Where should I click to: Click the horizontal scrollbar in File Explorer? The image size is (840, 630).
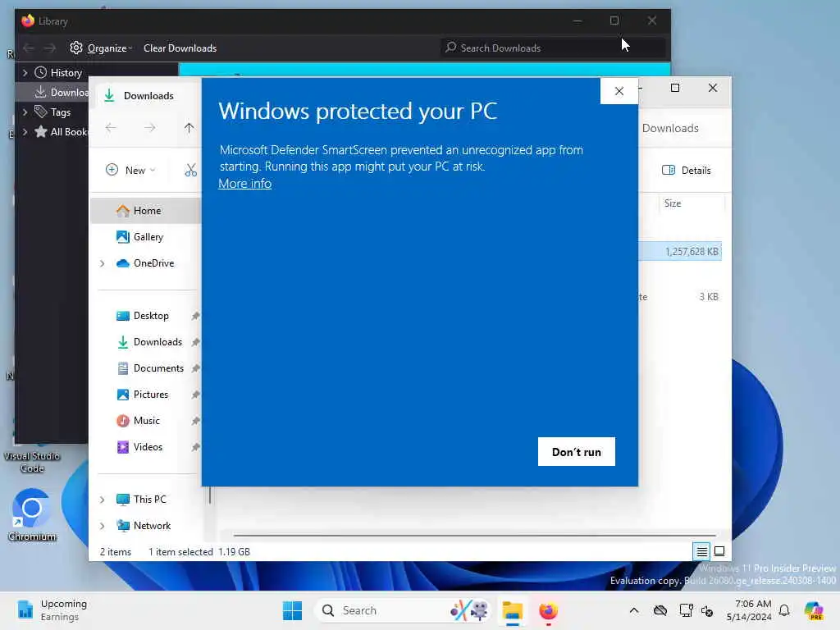coord(475,535)
